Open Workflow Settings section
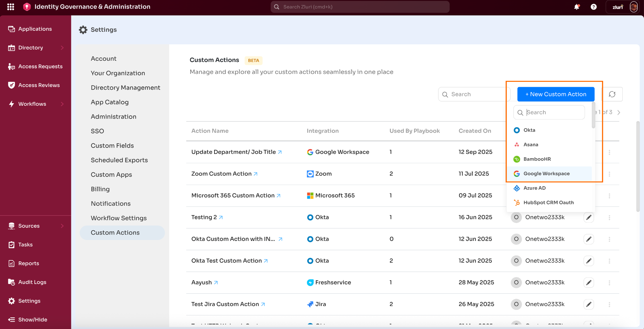Screen dimensions: 644x329 (119, 218)
